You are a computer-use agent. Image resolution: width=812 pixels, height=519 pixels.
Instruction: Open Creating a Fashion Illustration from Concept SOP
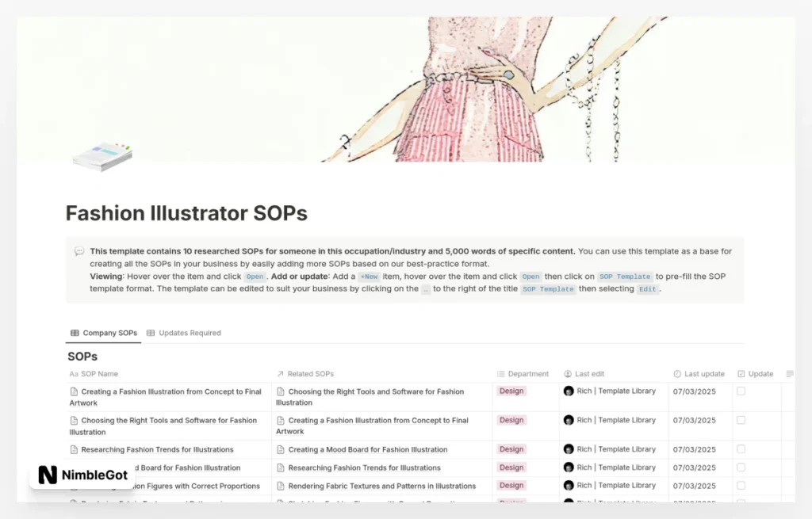click(166, 397)
